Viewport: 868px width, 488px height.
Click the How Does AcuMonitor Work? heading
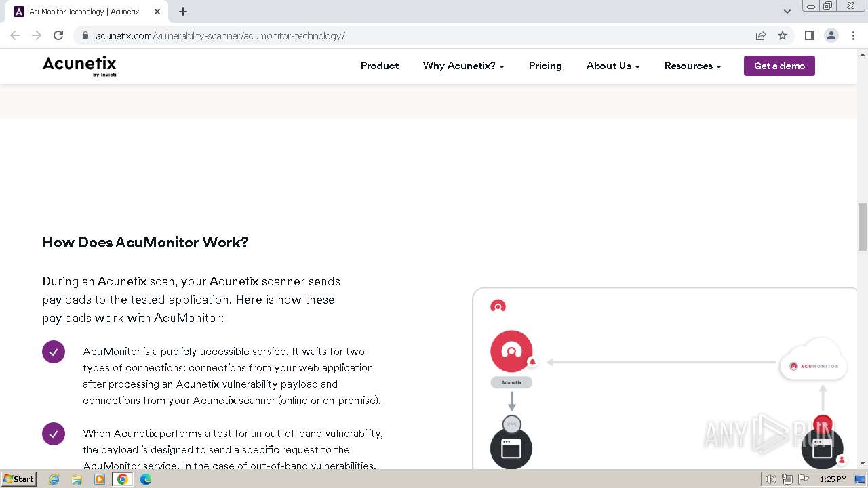[146, 242]
